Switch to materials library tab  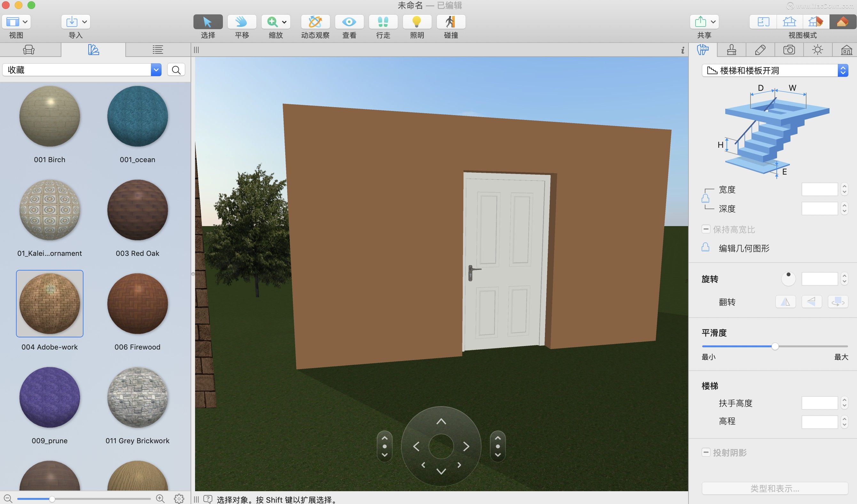click(x=93, y=50)
